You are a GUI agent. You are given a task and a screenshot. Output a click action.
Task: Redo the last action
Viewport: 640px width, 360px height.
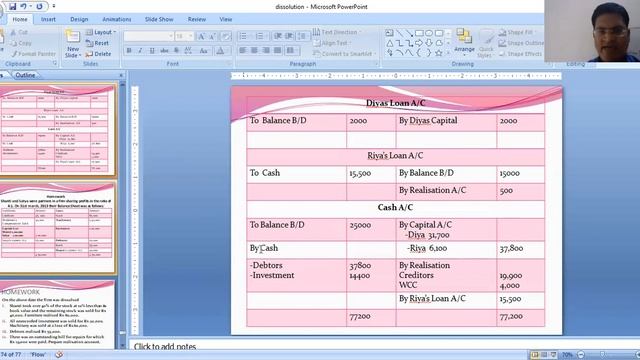[39, 6]
